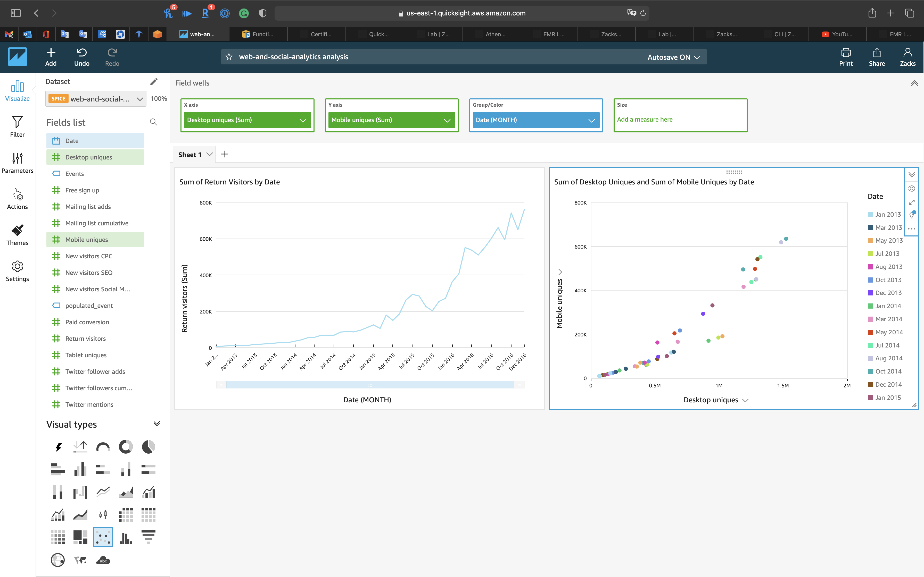Image resolution: width=924 pixels, height=577 pixels.
Task: Open the Sheet 1 tab menu
Action: 210,155
